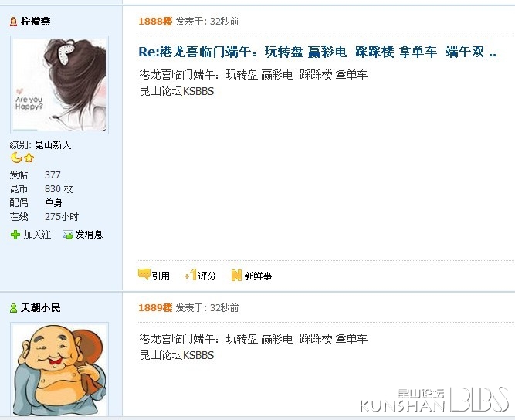This screenshot has height=420, width=515.
Task: Click the 新鲜事 share button text
Action: point(258,276)
